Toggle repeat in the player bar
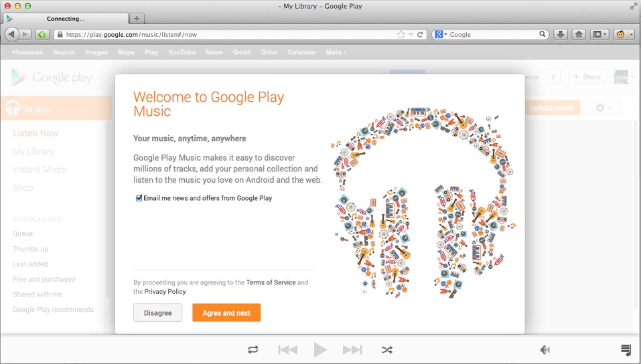Screen dimensions: 641x364 click(253, 350)
